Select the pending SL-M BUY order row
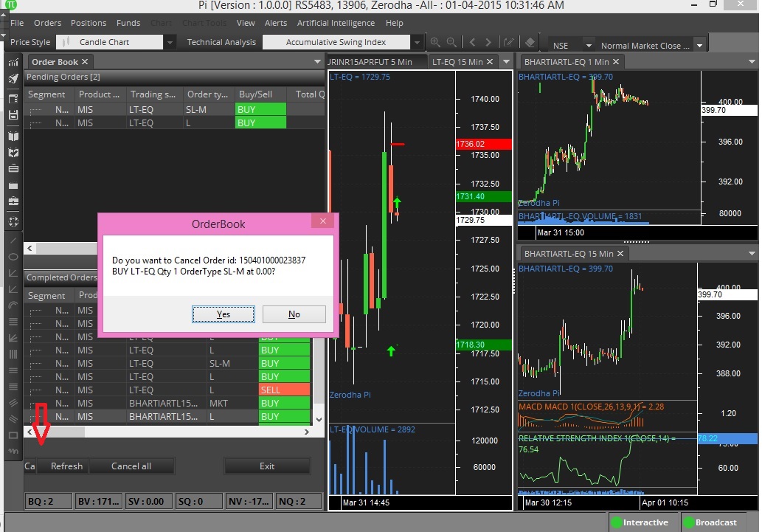762x532 pixels. 174,109
